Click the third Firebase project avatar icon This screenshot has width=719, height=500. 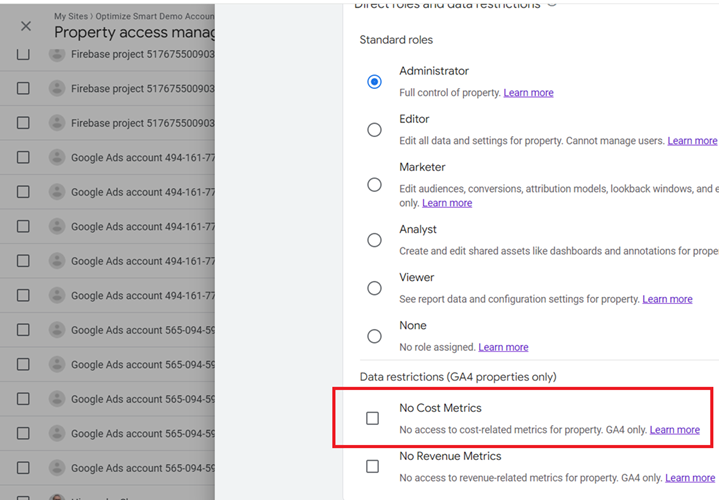click(57, 123)
